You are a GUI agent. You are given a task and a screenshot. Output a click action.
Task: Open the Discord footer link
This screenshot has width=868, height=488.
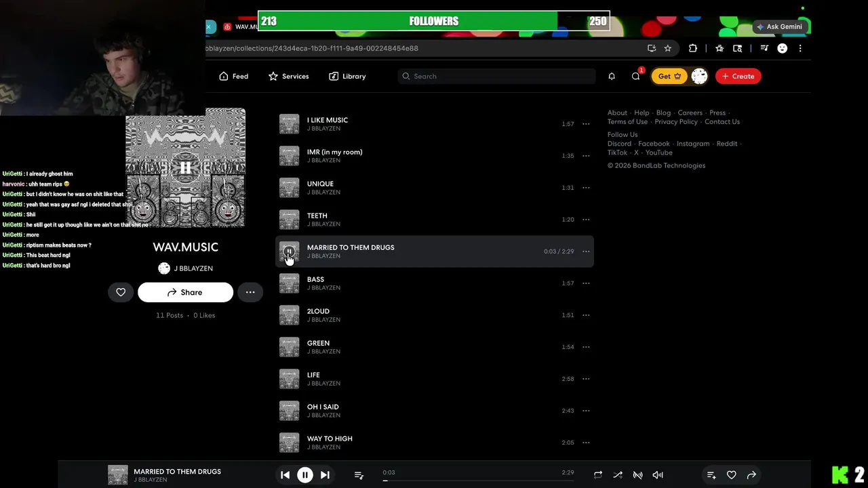pos(619,144)
